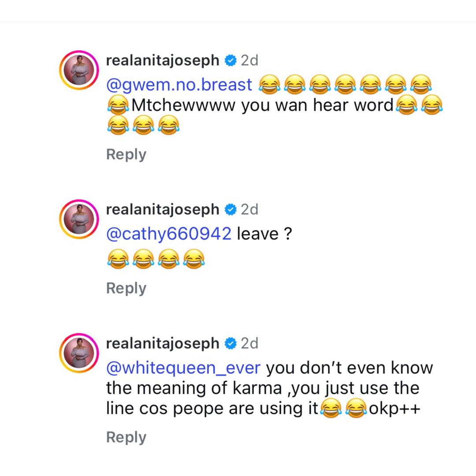This screenshot has width=476, height=476.
Task: Open the @cathy660942 mention link
Action: [x=169, y=234]
